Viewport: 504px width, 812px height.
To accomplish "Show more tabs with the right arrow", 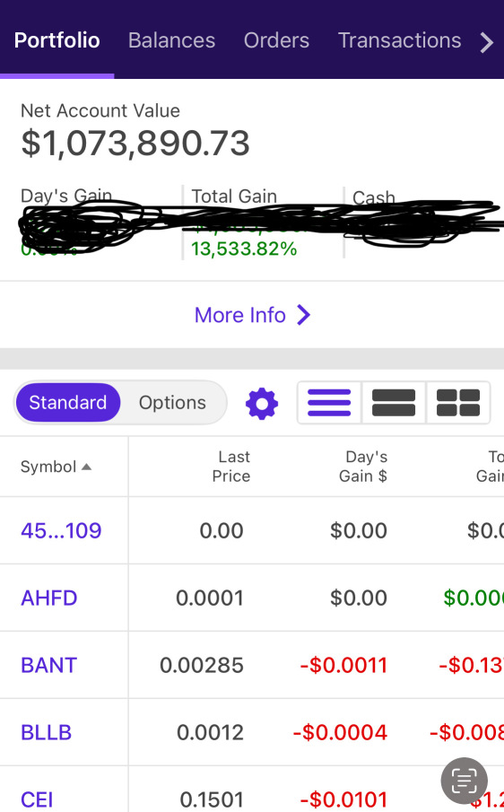I will 486,42.
